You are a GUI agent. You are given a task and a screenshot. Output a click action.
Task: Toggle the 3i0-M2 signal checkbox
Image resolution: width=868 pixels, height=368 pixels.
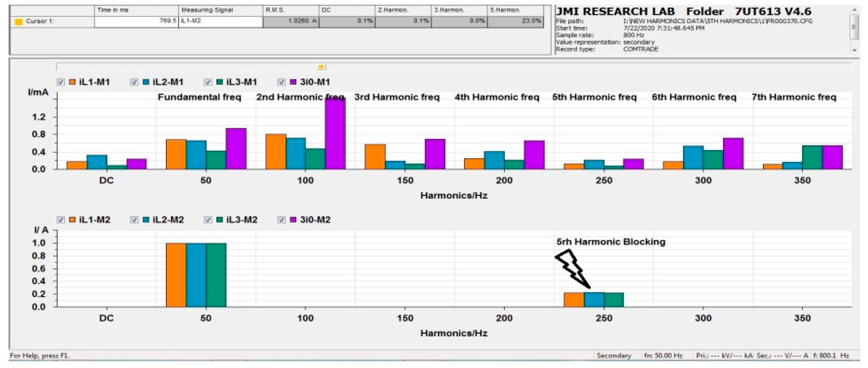click(281, 220)
